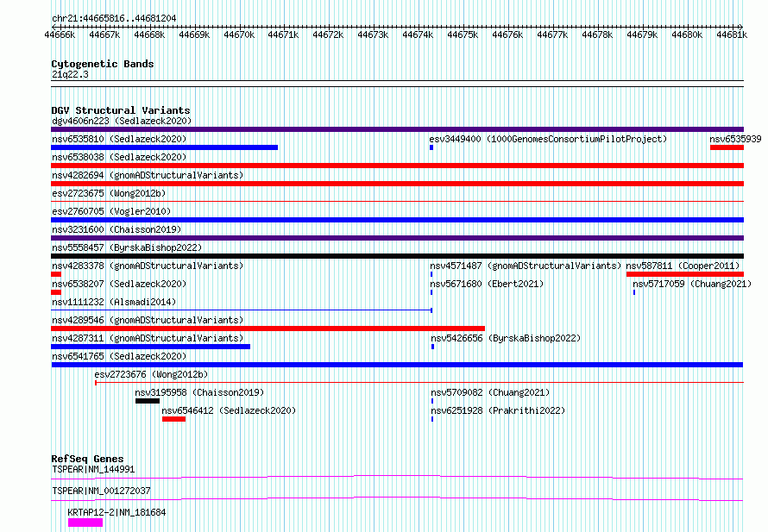The width and height of the screenshot is (768, 532).
Task: Open the TSPEAR|NM_001272037 gene label
Action: (101, 491)
